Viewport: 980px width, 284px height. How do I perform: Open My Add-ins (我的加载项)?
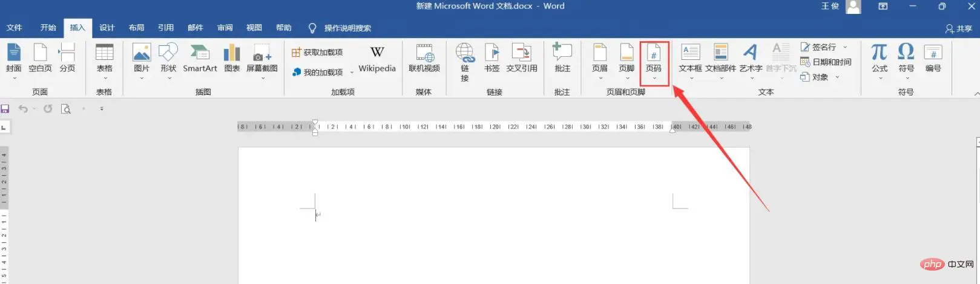click(x=318, y=72)
